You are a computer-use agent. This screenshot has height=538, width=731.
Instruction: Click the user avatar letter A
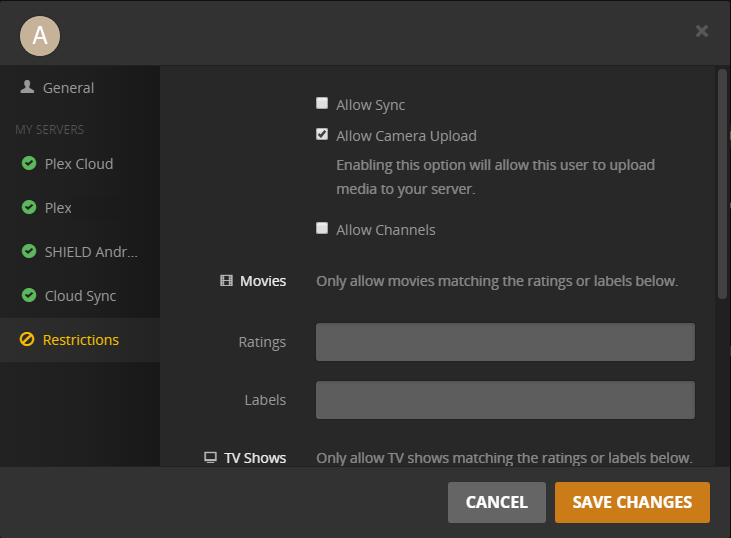(40, 36)
